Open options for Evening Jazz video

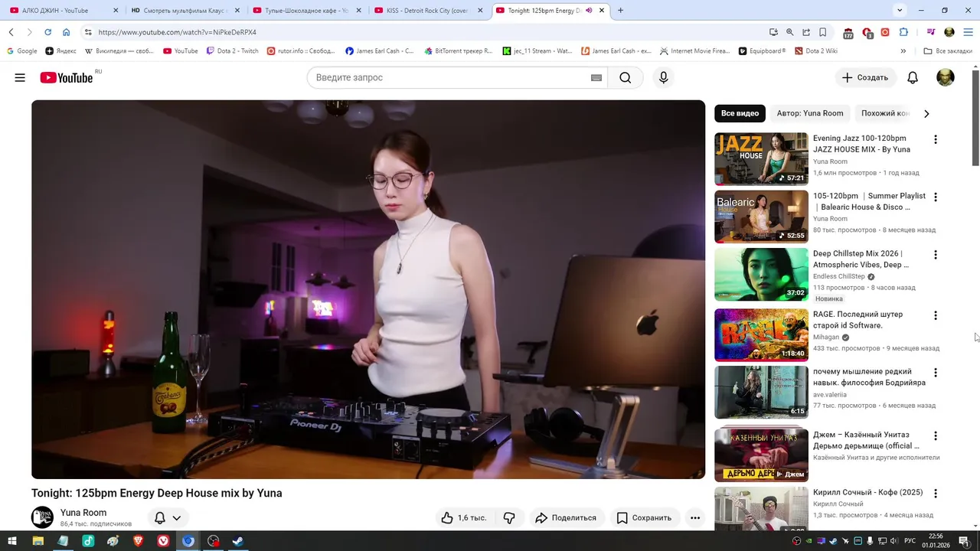[x=935, y=139]
